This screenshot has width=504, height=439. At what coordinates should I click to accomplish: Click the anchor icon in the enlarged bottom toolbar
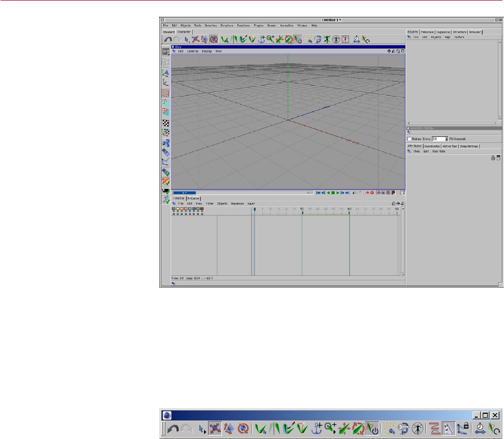[317, 429]
